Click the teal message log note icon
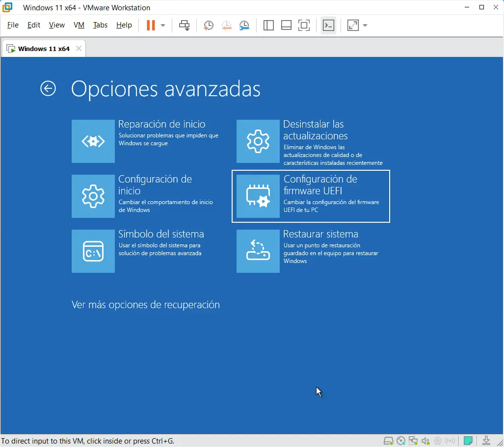Image resolution: width=504 pixels, height=447 pixels. coord(468,441)
